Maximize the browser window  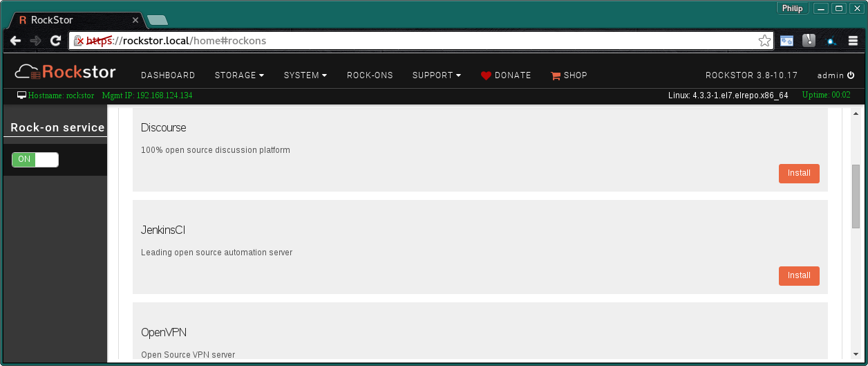click(x=838, y=8)
